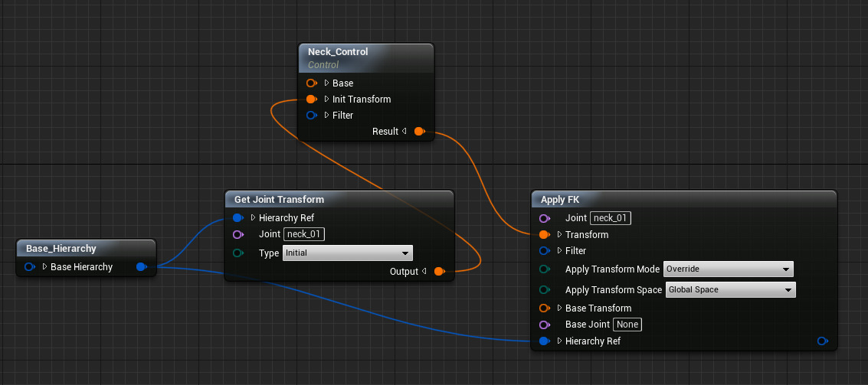The width and height of the screenshot is (868, 385).
Task: Click the Type pin on Get Joint Transform
Action: pos(238,253)
